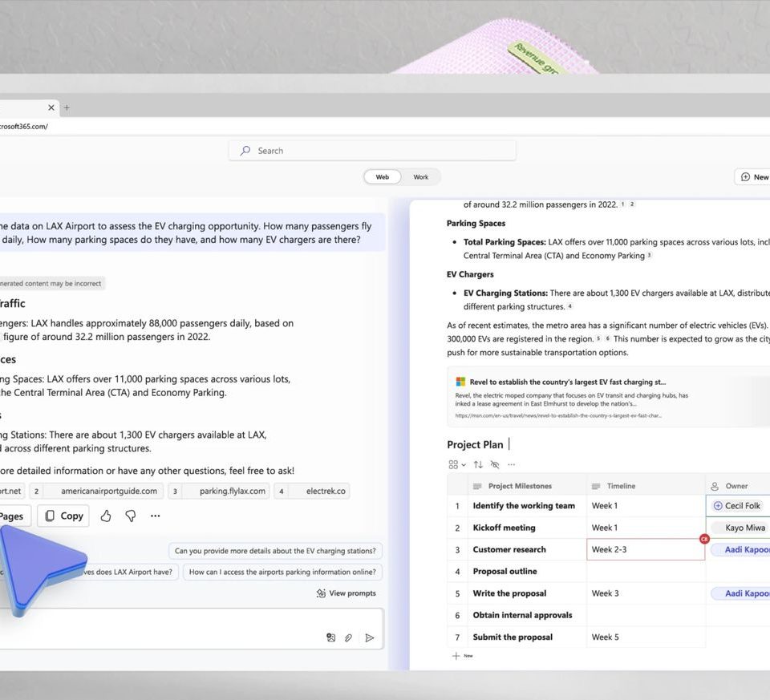Open the more options ellipsis beside Copy
Screen dimensions: 770x700
pyautogui.click(x=155, y=516)
